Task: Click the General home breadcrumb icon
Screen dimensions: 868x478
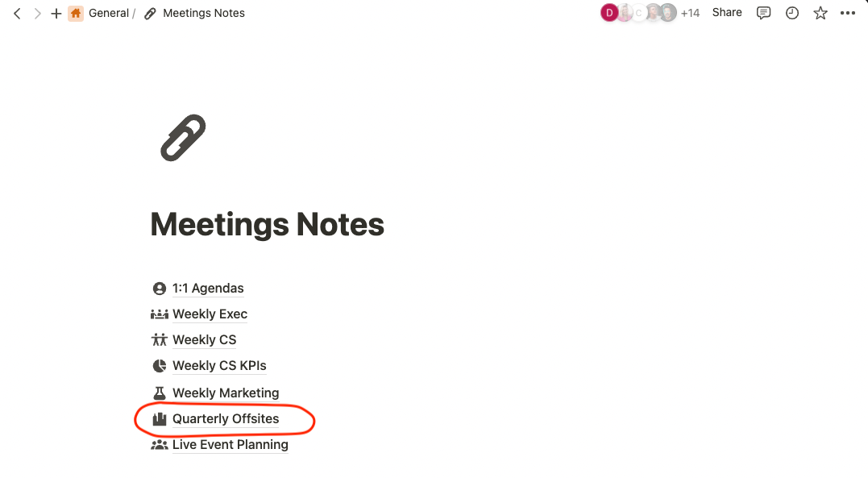Action: [x=76, y=13]
